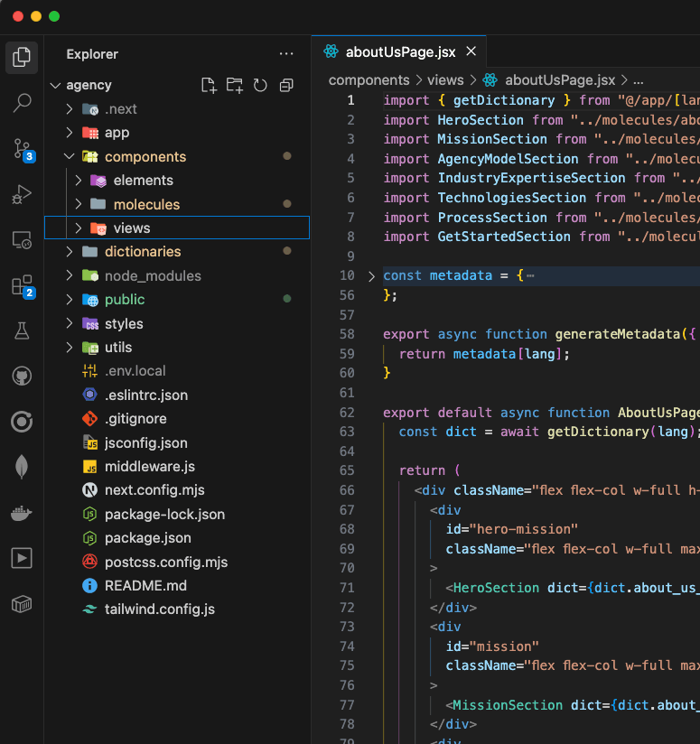Collapse all folders in Explorer
Image resolution: width=700 pixels, height=744 pixels.
pos(286,85)
